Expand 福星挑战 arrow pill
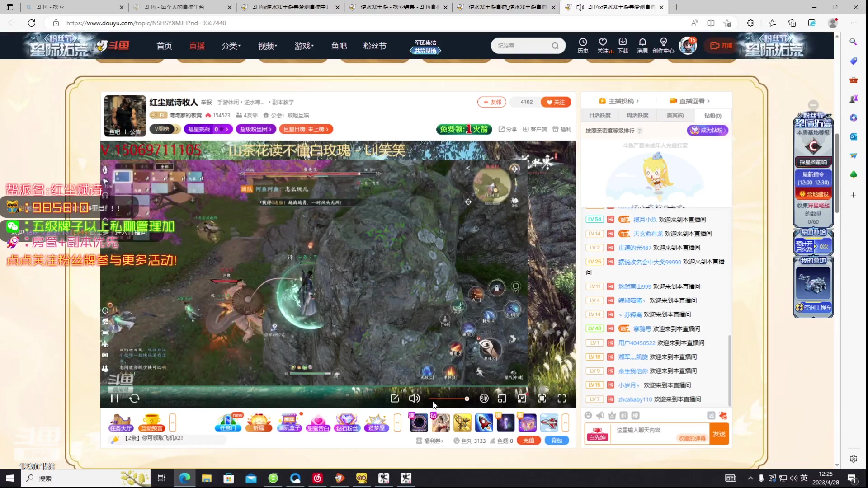The image size is (868, 488). point(208,129)
